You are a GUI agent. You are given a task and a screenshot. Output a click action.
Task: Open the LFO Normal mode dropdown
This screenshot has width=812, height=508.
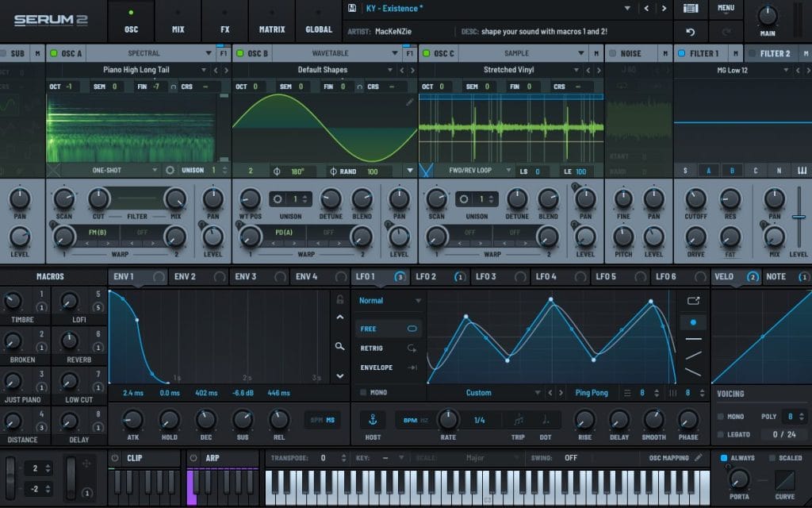pyautogui.click(x=390, y=302)
